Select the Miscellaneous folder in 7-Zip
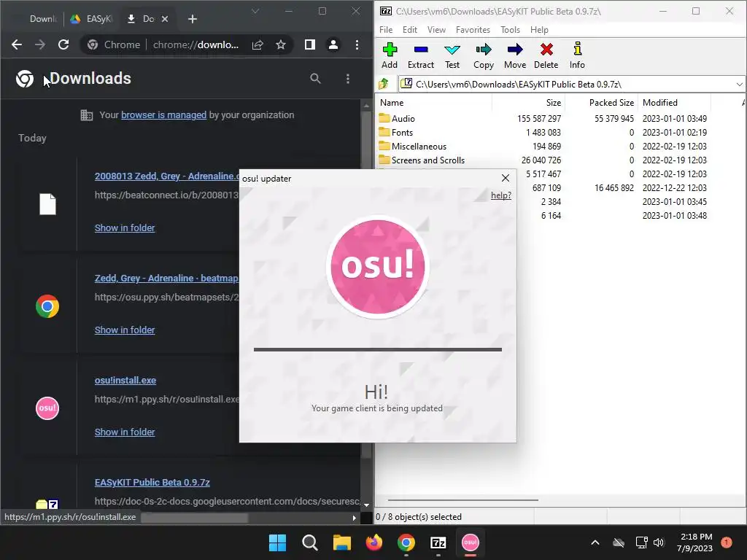 [419, 146]
